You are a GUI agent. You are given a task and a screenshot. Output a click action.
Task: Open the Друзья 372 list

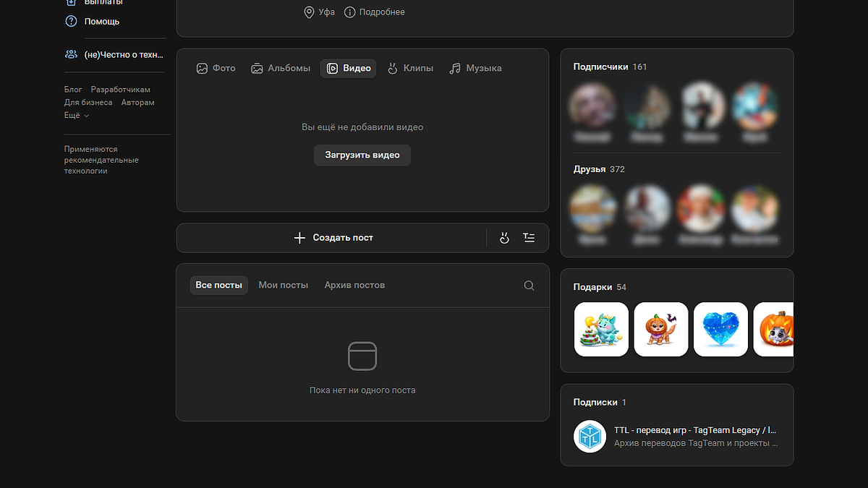[599, 169]
